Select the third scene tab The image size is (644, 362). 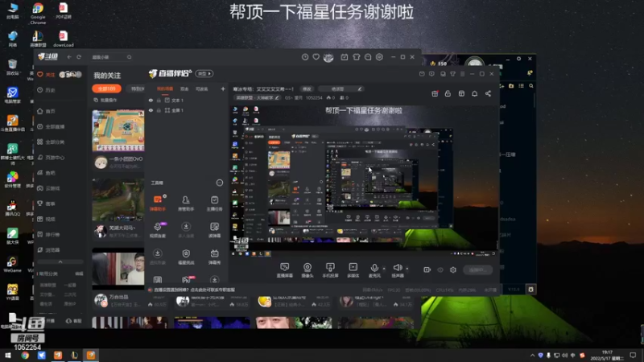click(x=202, y=88)
